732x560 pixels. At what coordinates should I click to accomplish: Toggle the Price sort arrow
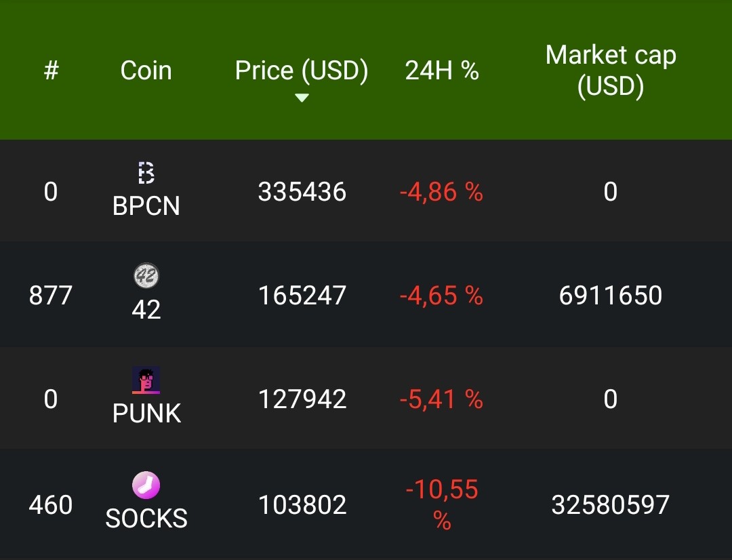pyautogui.click(x=302, y=98)
